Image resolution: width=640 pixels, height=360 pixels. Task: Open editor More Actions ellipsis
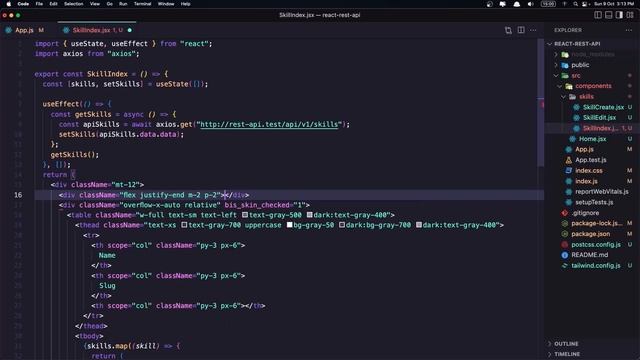tap(533, 30)
